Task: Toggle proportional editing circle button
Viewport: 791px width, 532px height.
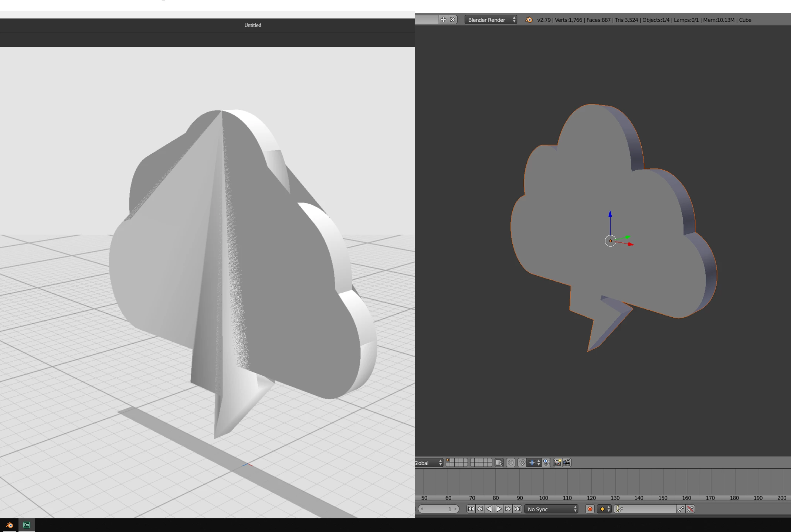Action: pyautogui.click(x=510, y=463)
